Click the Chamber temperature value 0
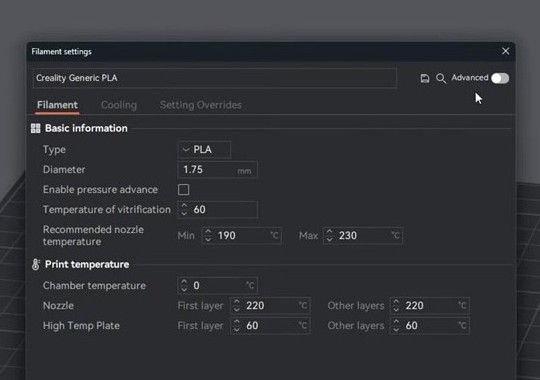540x380 pixels. [196, 286]
